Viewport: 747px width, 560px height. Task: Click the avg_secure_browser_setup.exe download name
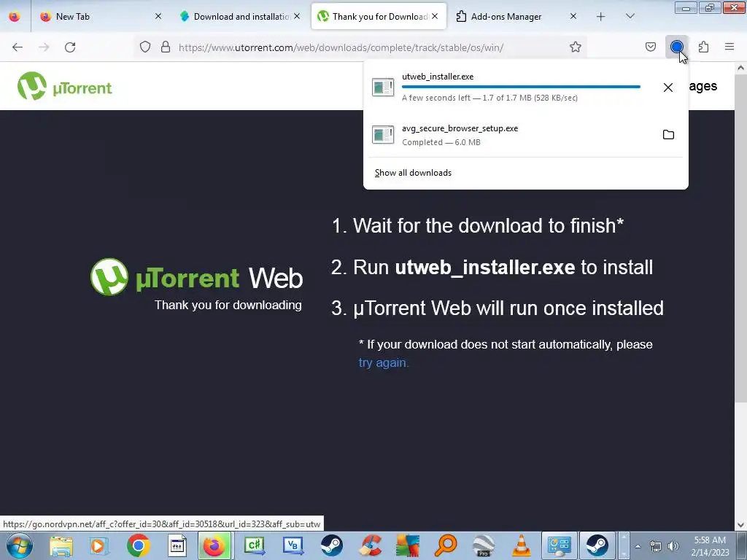460,128
